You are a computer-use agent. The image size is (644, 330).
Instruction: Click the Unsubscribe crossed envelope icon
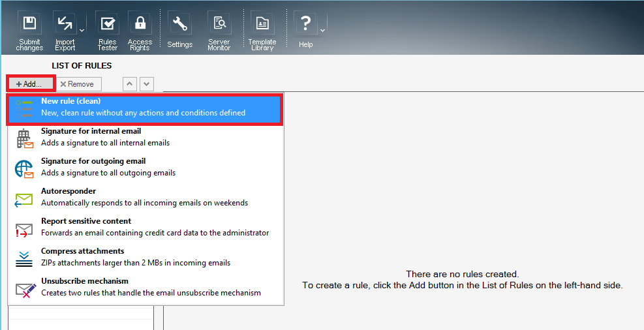[25, 290]
